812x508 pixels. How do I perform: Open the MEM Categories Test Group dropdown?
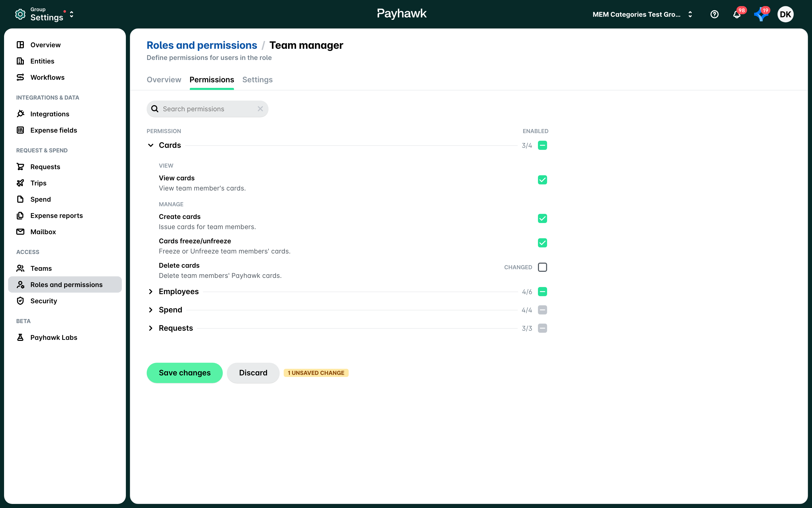pyautogui.click(x=642, y=14)
